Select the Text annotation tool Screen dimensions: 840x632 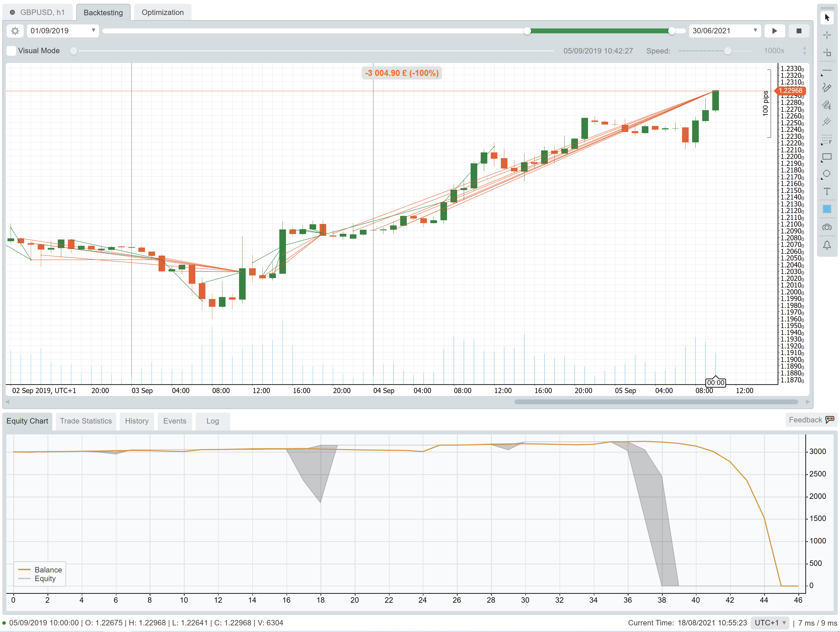point(827,191)
